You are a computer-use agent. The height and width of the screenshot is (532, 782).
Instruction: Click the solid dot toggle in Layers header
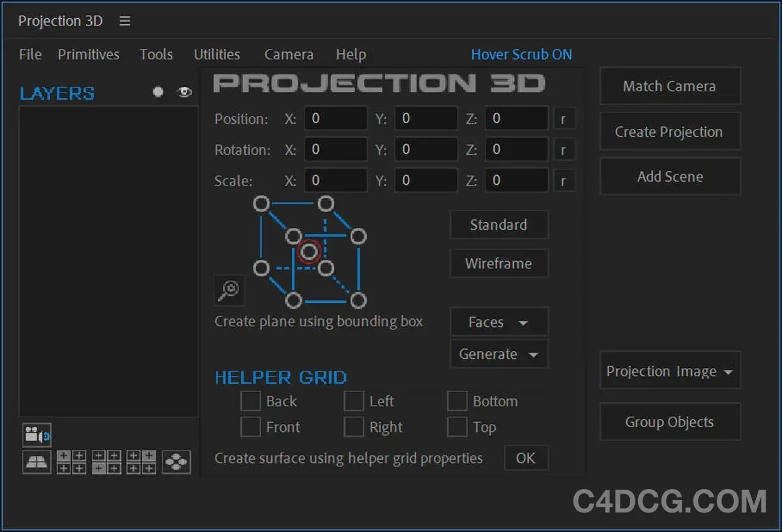158,92
